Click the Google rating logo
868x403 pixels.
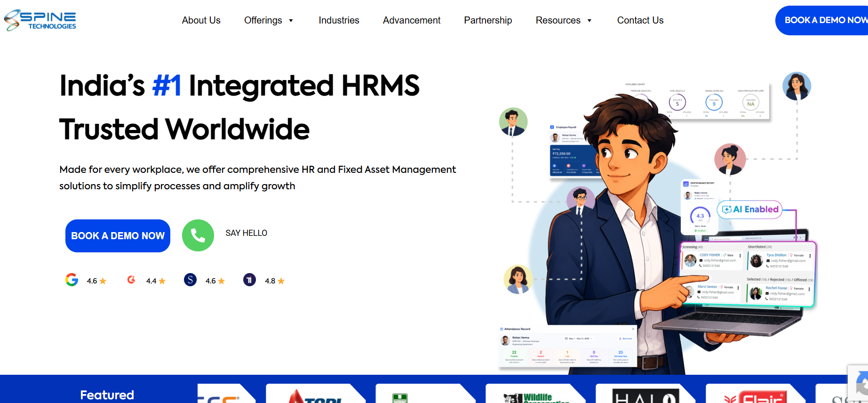coord(72,280)
